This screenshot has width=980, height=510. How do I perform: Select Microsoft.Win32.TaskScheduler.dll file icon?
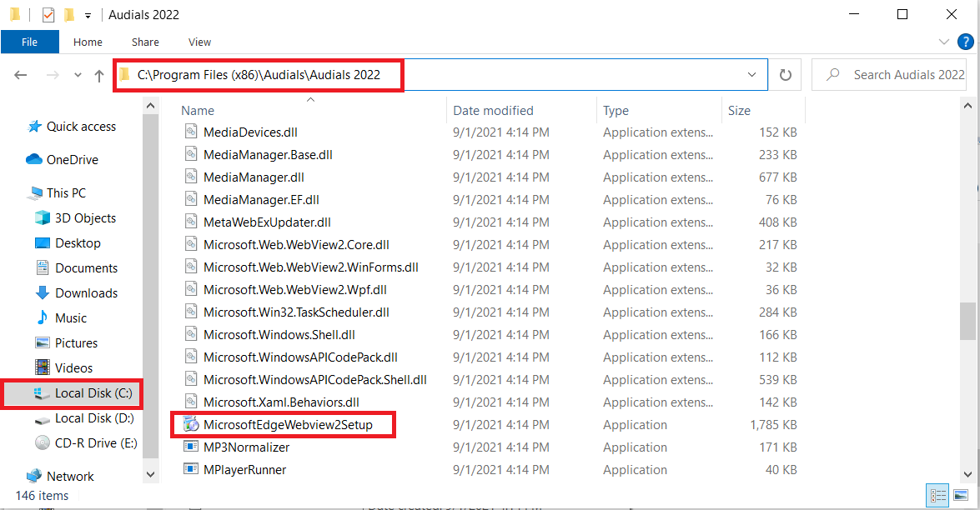pyautogui.click(x=191, y=312)
